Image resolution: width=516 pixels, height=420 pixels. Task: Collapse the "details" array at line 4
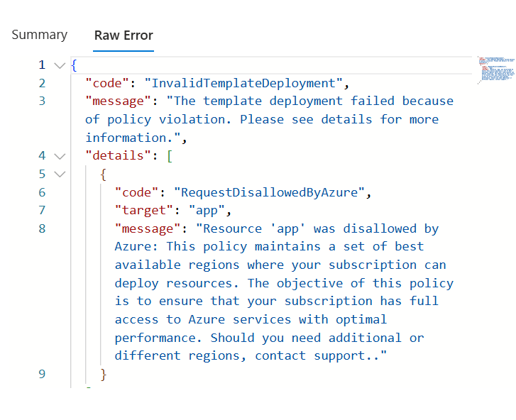pos(60,156)
